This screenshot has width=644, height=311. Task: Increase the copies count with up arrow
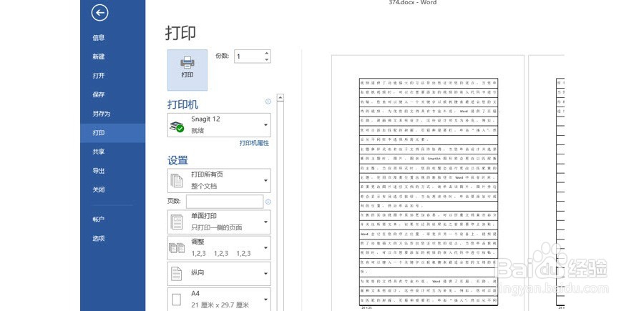pyautogui.click(x=267, y=54)
